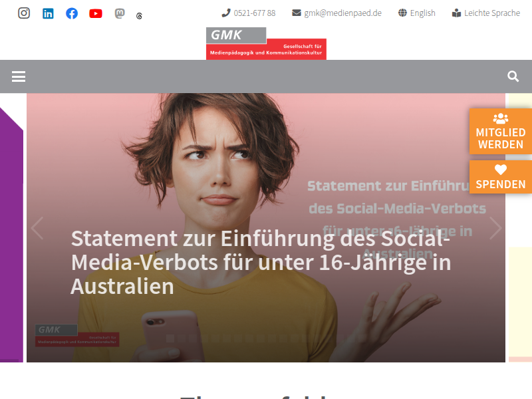Click the orange Spenden button
The image size is (532, 399).
(501, 177)
